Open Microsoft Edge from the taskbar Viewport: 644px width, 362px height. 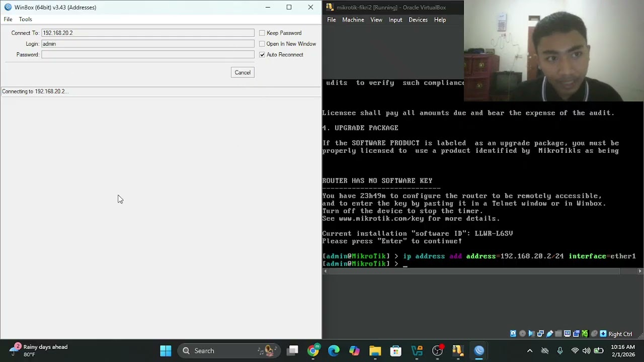(334, 350)
